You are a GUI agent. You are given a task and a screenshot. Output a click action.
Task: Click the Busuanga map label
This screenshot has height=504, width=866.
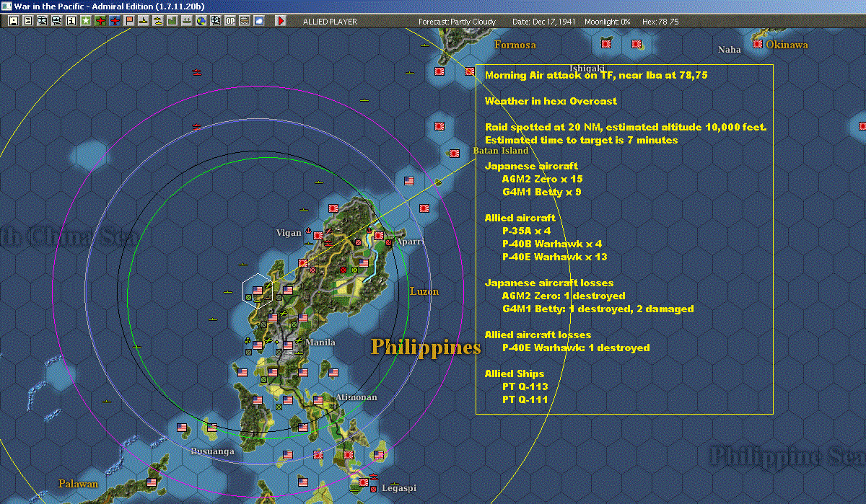[x=213, y=451]
